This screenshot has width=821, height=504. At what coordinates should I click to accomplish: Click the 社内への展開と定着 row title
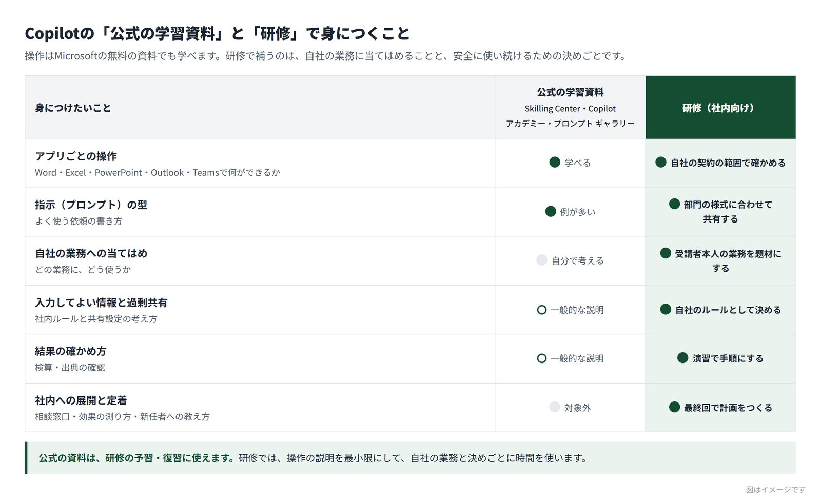coord(81,400)
